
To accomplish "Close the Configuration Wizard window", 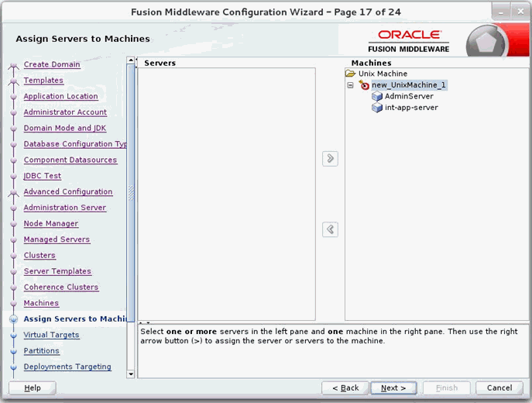I will [x=520, y=12].
